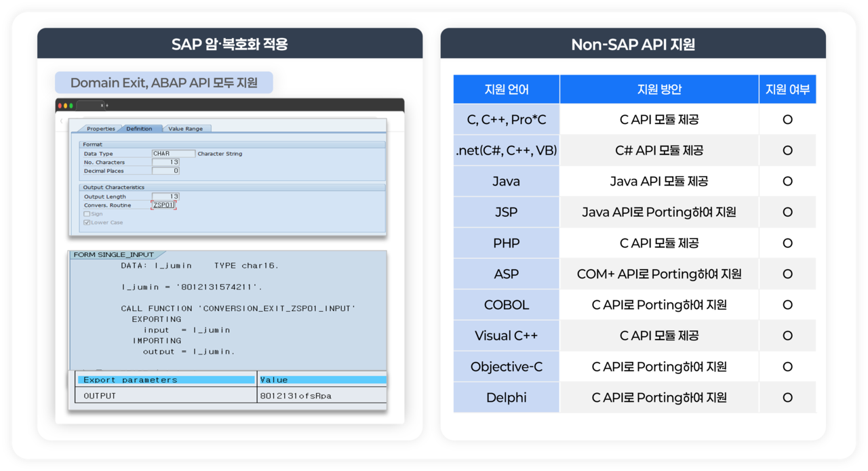Click 'Java API로 Porting하여 지원' cell
868x471 pixels.
(x=659, y=212)
